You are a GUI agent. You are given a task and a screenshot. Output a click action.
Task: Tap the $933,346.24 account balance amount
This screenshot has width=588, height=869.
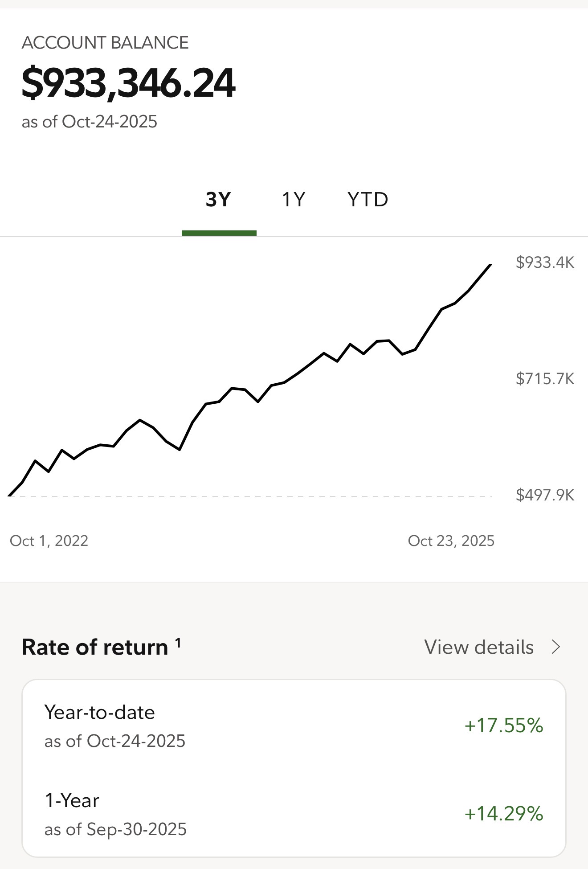tap(128, 83)
